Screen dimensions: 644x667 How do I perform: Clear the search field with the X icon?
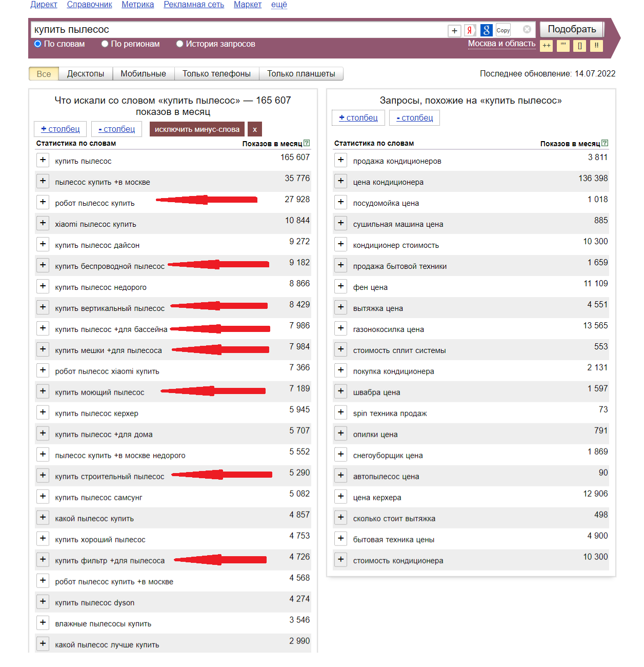click(527, 30)
